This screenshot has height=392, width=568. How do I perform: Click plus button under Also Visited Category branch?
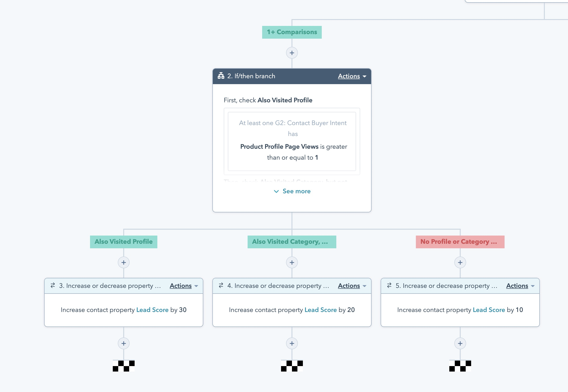(x=292, y=262)
